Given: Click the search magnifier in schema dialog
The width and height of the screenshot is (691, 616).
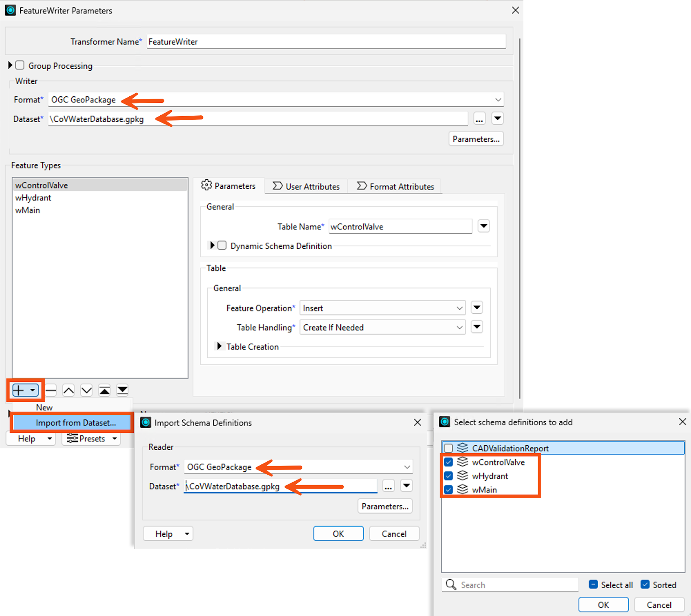Looking at the screenshot, I should [450, 584].
